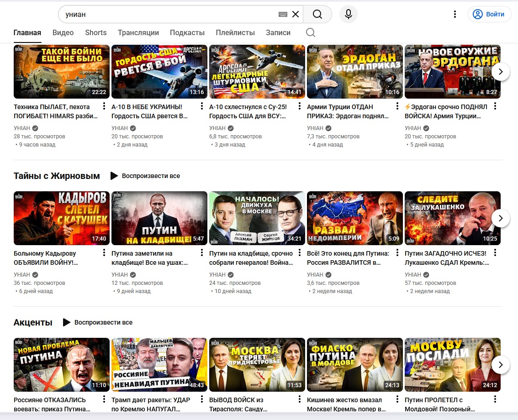Open the 'КАДЫРОВ СЛЕТЕЛ С КАТУШЕК' thumbnail

pyautogui.click(x=62, y=218)
